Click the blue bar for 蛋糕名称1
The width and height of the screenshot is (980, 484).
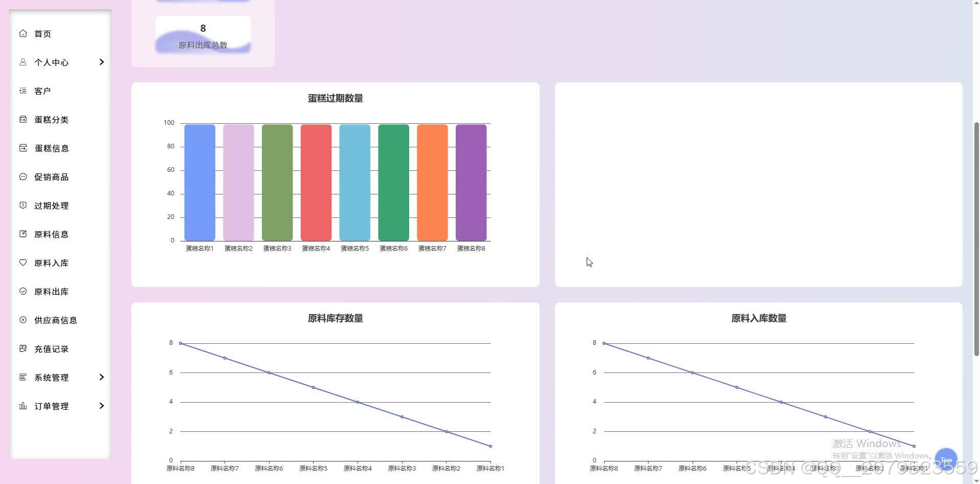(199, 183)
